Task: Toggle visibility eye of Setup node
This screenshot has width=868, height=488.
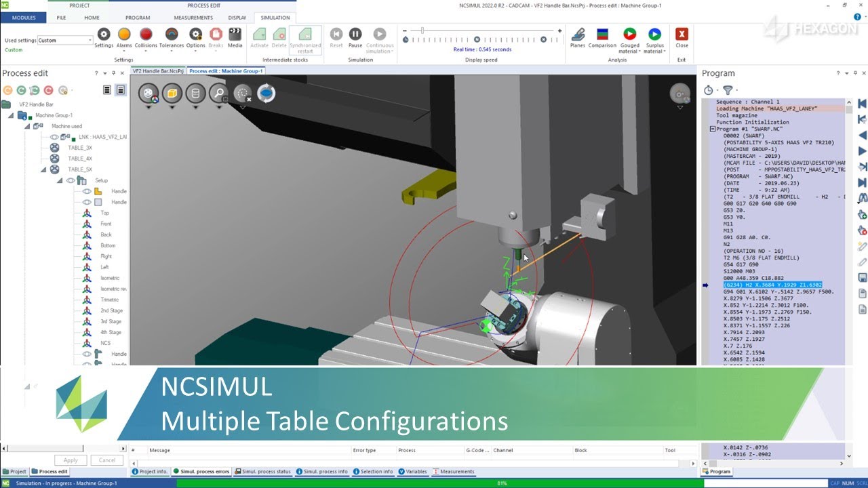Action: [70, 180]
